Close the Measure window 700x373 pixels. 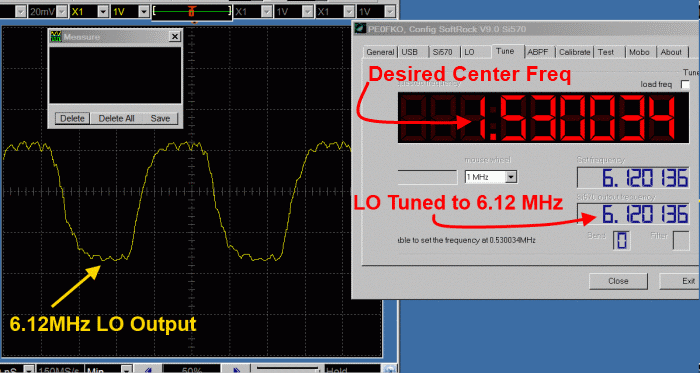175,37
